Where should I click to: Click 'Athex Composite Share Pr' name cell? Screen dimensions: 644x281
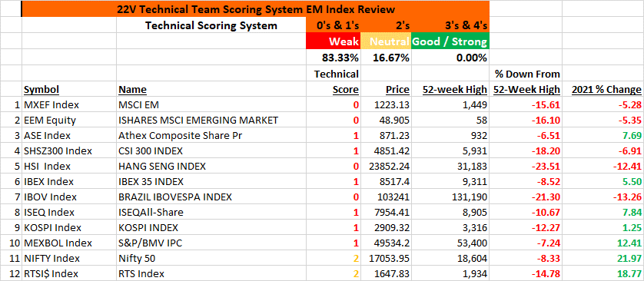coord(211,135)
